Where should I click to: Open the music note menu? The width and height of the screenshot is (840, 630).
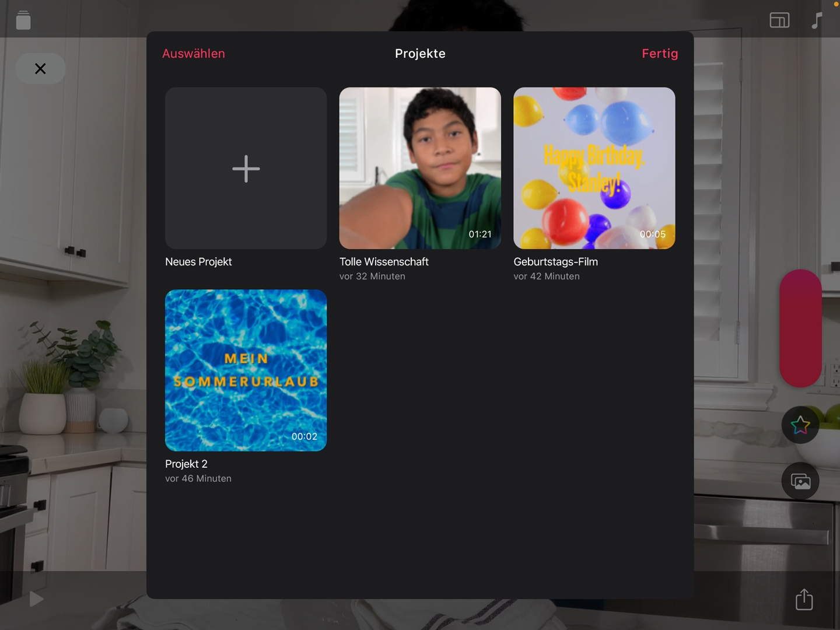pos(817,20)
